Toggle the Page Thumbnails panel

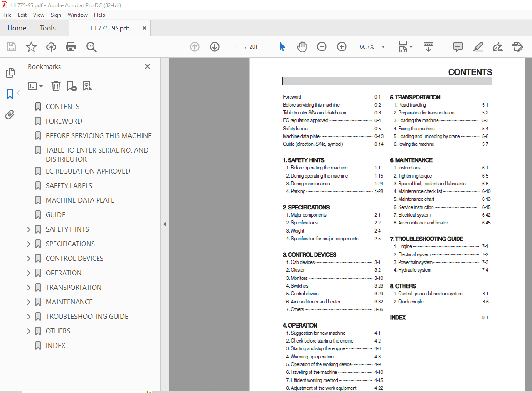pyautogui.click(x=10, y=73)
